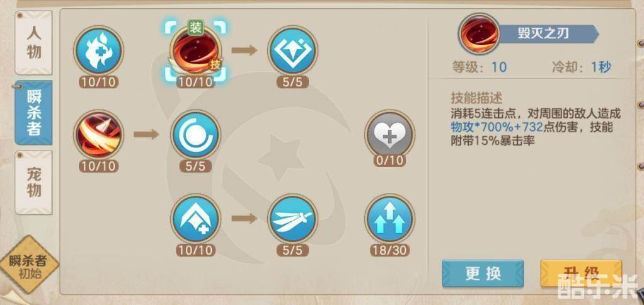Click the 18/30 level progress label
This screenshot has width=644, height=305.
[390, 250]
